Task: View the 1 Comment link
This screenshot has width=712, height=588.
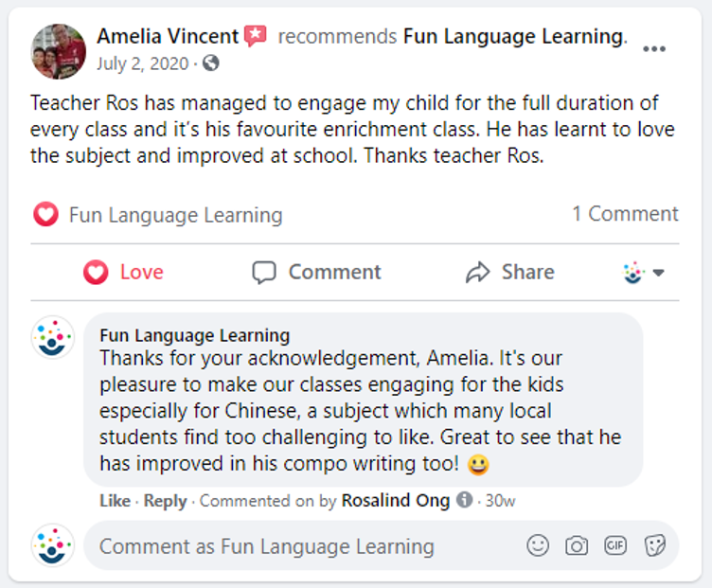Action: [625, 214]
